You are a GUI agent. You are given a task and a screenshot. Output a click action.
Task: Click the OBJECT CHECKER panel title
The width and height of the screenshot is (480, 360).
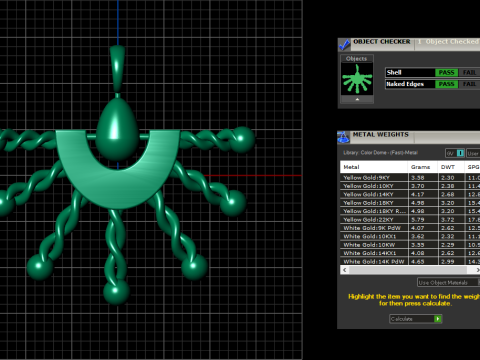click(382, 42)
